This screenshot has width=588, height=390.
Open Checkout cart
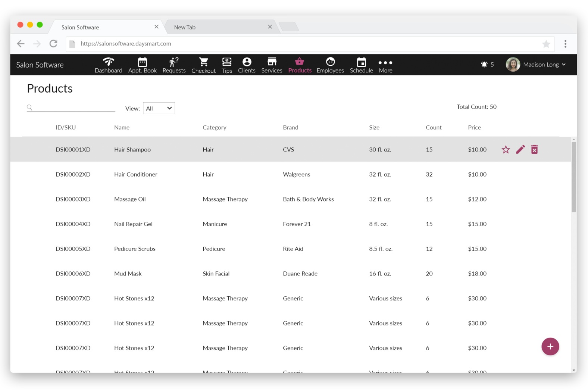pyautogui.click(x=203, y=65)
